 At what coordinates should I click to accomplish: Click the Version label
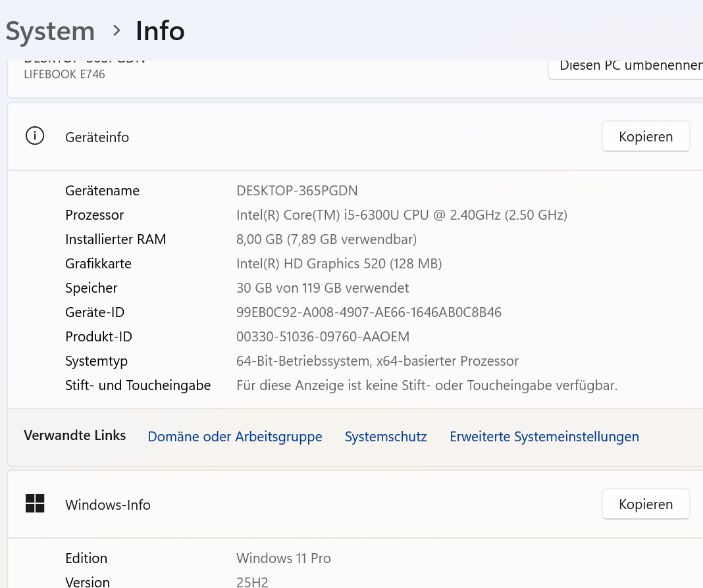[x=88, y=582]
